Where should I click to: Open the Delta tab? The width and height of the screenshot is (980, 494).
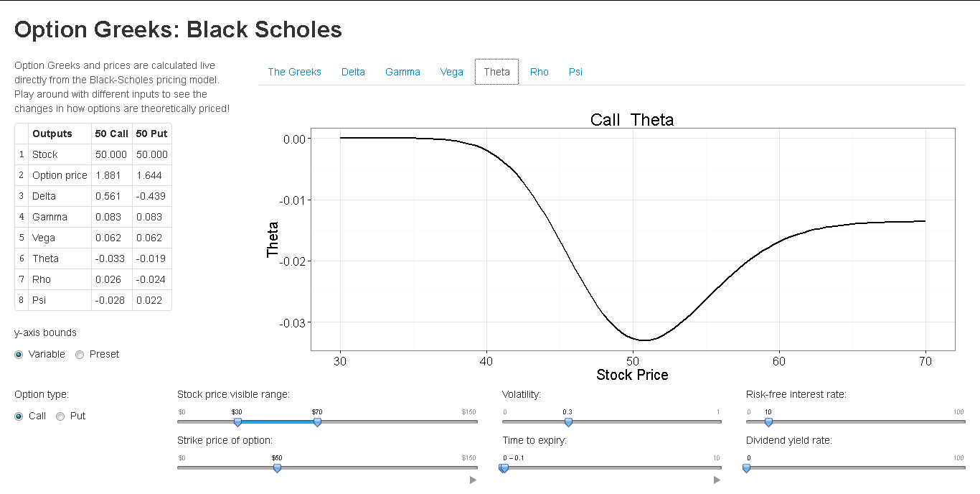(353, 72)
